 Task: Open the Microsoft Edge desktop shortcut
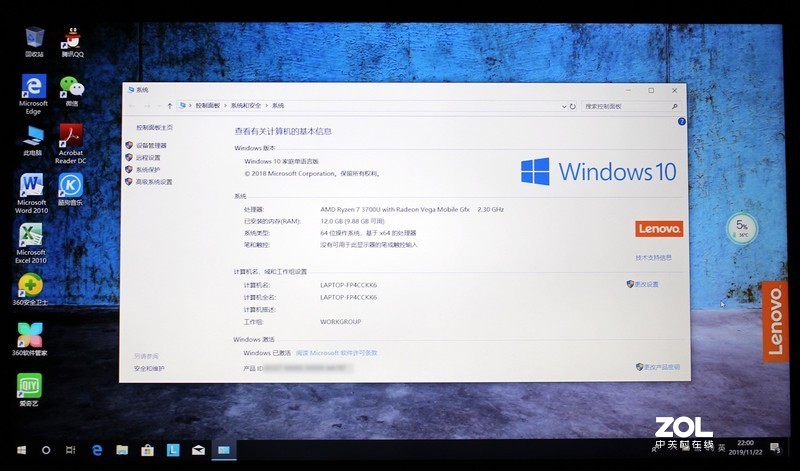34,94
